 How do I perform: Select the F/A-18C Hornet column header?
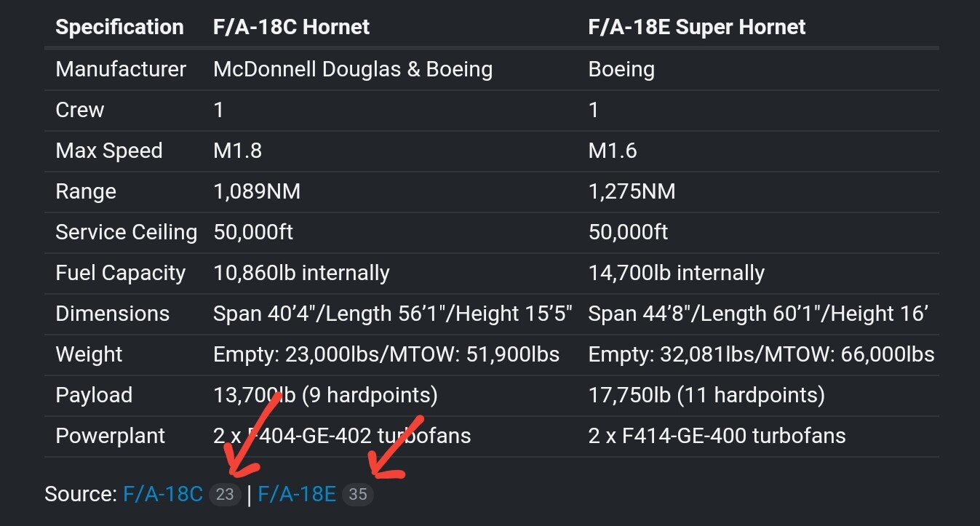[291, 28]
